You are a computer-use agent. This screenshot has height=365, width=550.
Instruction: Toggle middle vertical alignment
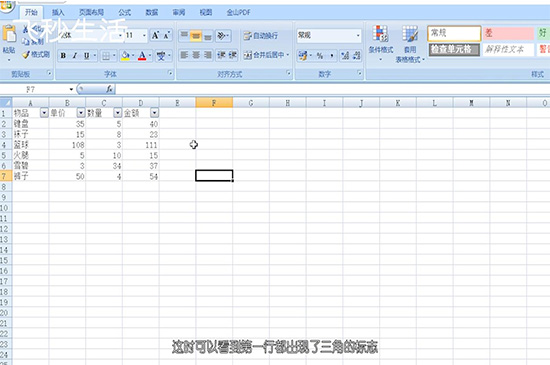(x=196, y=35)
